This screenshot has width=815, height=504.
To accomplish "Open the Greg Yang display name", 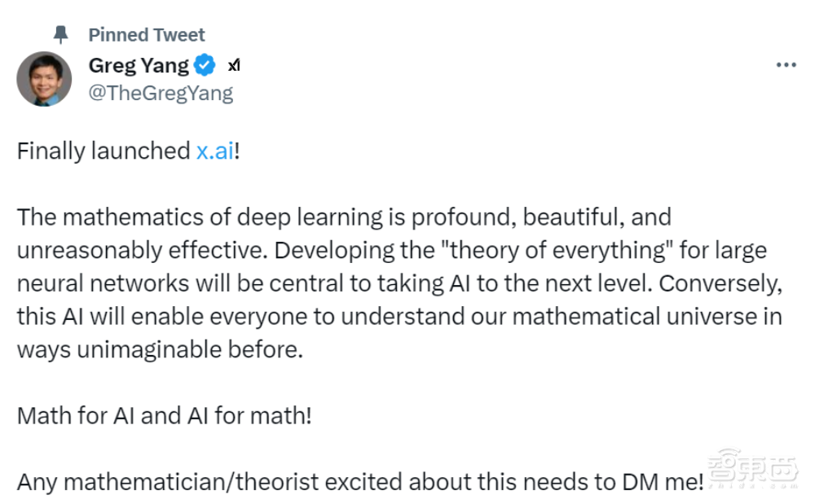I will point(139,65).
